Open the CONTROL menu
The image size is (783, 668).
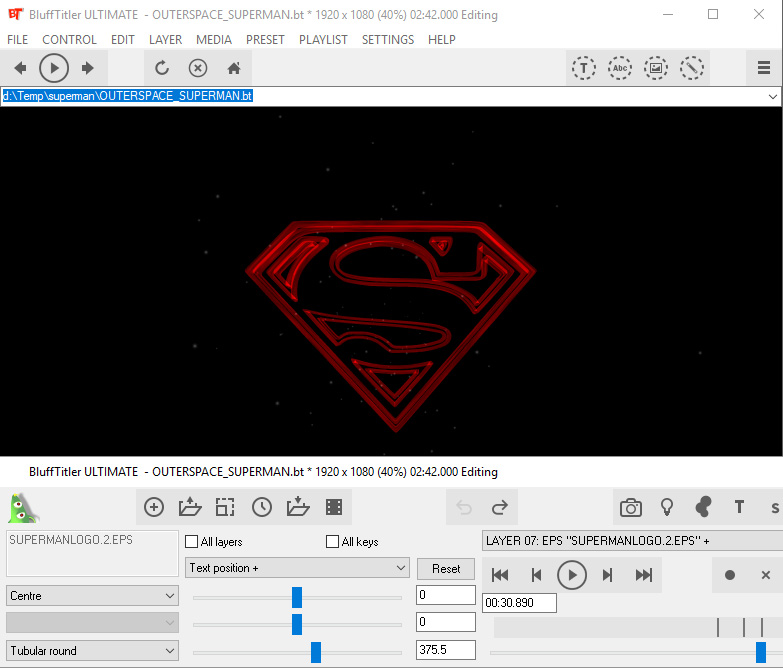69,39
